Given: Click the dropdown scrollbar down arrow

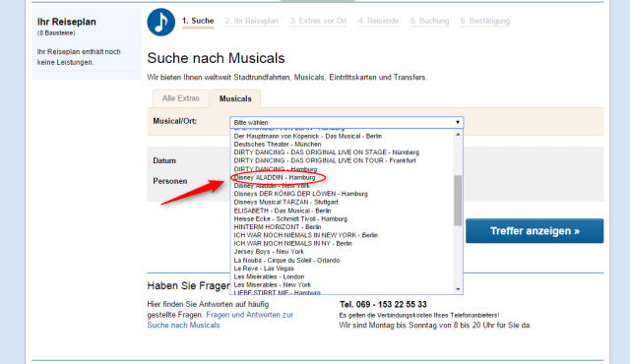Looking at the screenshot, I should tap(458, 289).
